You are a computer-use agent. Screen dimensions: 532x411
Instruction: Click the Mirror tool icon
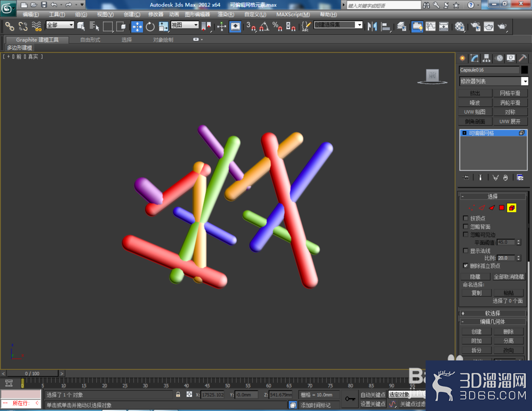(372, 26)
